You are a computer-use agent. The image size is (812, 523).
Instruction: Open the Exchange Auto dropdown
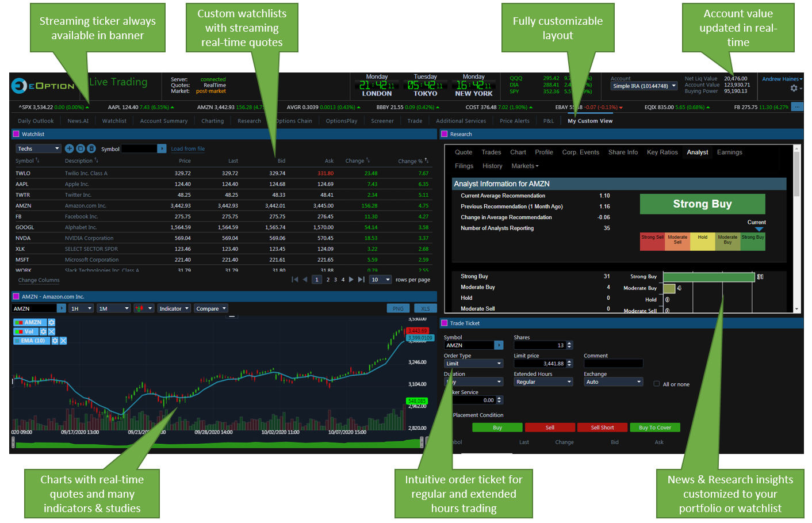click(614, 382)
